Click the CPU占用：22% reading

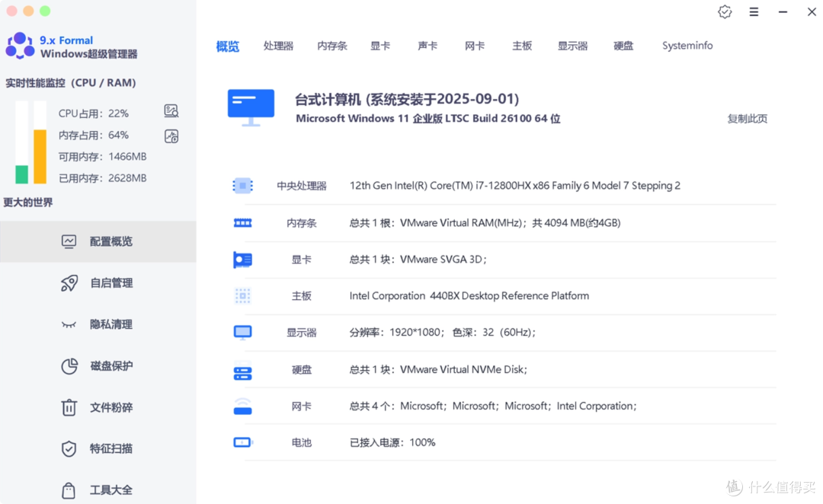[x=94, y=113]
